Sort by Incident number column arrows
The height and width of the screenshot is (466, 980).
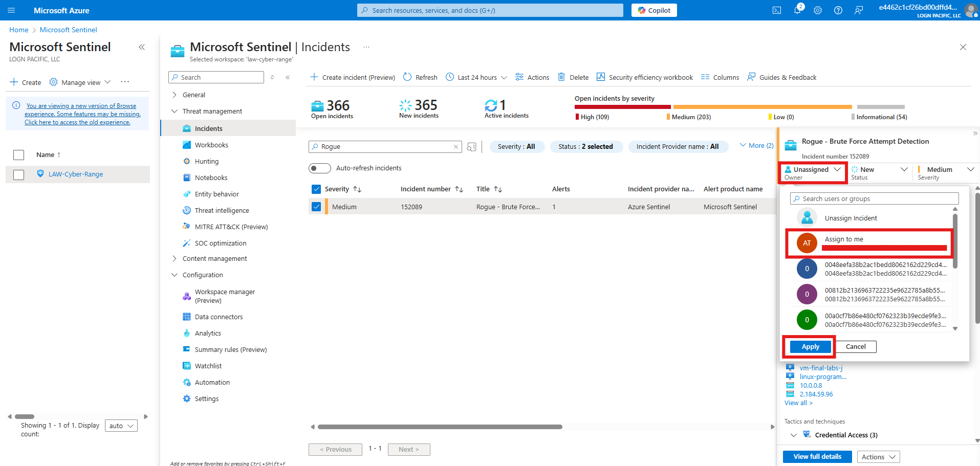click(x=459, y=189)
